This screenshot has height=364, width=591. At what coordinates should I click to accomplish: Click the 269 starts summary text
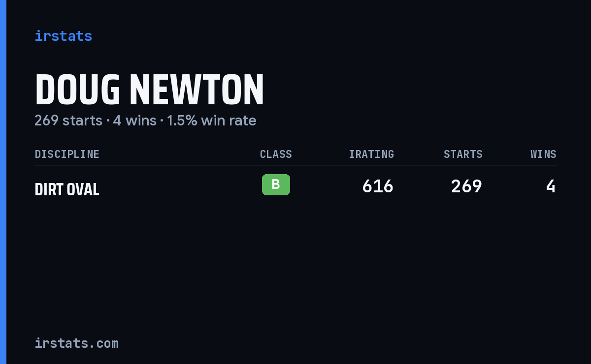click(x=68, y=121)
